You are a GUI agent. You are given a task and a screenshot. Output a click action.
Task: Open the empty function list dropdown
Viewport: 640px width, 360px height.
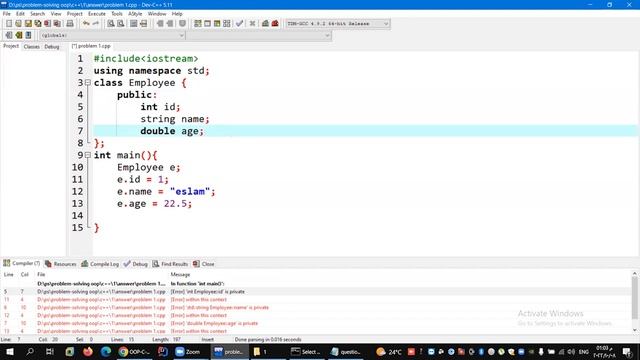coord(259,36)
